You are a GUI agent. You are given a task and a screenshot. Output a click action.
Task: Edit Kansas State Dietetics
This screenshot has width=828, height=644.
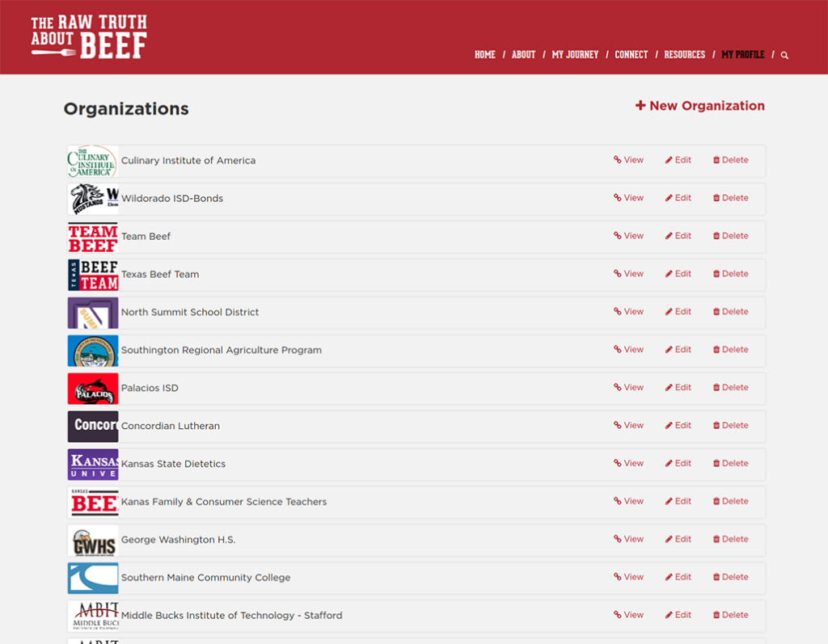[x=678, y=464]
